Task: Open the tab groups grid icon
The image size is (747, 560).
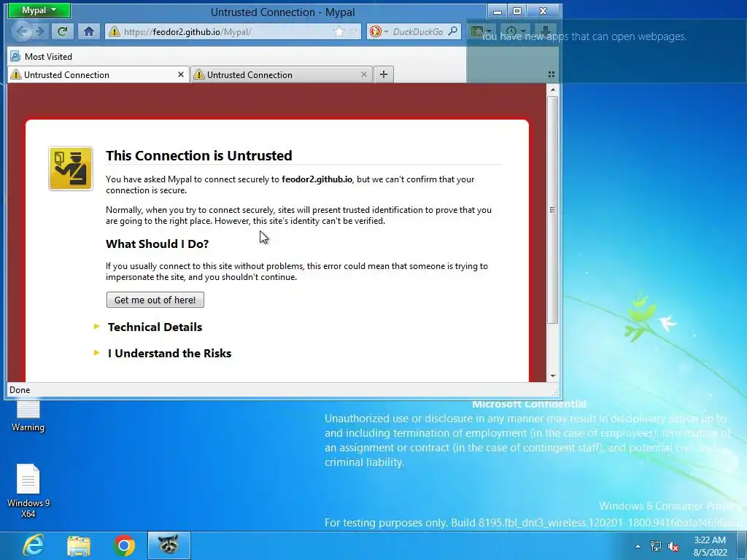Action: click(x=551, y=74)
